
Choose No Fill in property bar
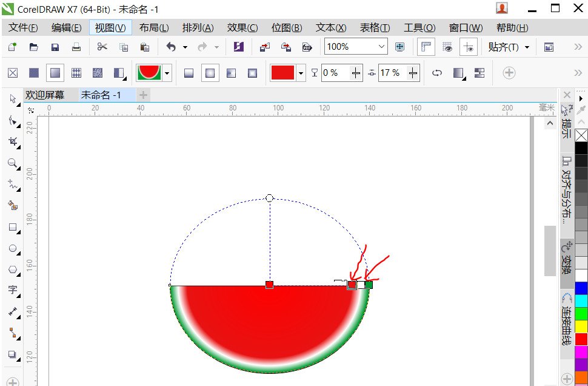pyautogui.click(x=13, y=73)
